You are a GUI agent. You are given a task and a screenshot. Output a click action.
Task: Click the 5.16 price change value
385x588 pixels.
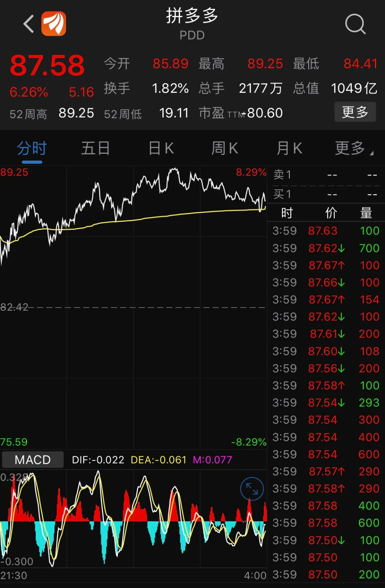(x=81, y=92)
